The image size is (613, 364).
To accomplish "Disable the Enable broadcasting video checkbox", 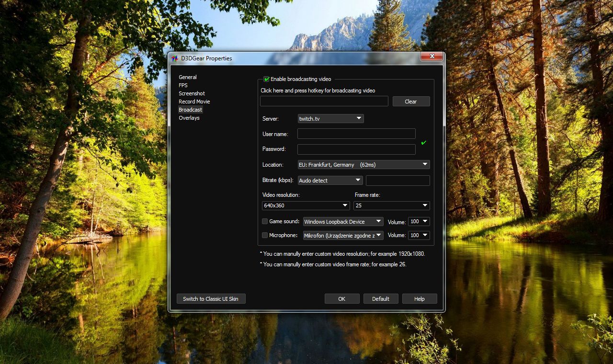I will coord(267,79).
